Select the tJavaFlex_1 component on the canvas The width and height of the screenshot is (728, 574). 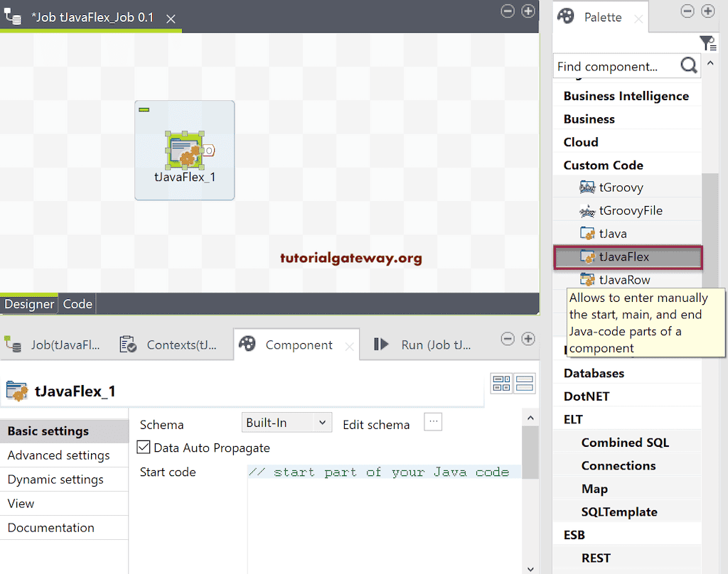(x=184, y=150)
